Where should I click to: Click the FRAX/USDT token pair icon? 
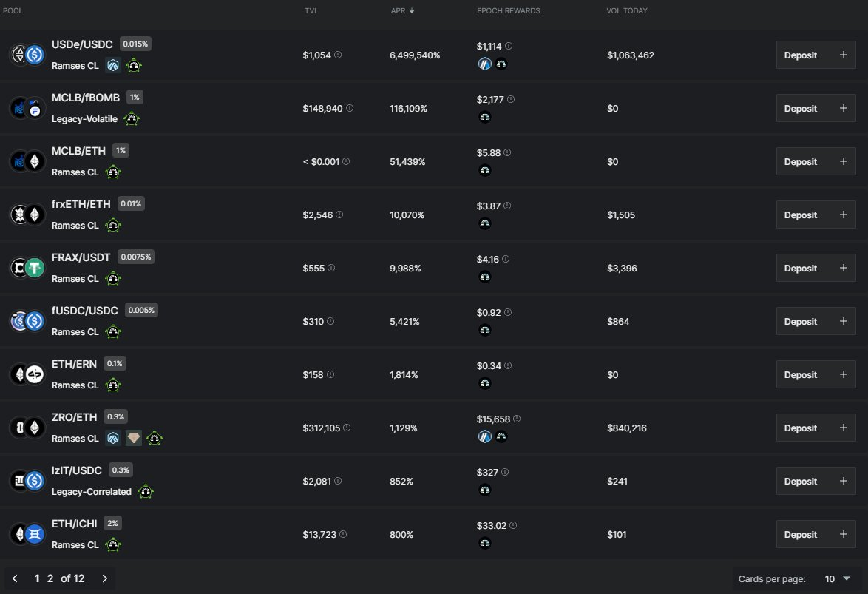(27, 268)
